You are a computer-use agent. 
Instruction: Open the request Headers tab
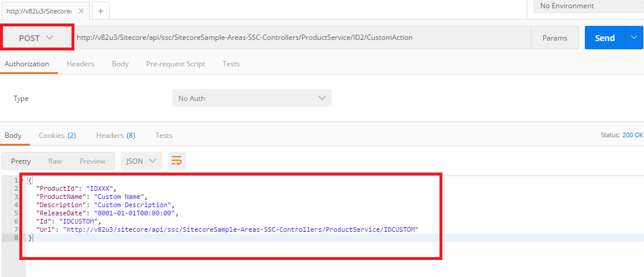pyautogui.click(x=80, y=64)
